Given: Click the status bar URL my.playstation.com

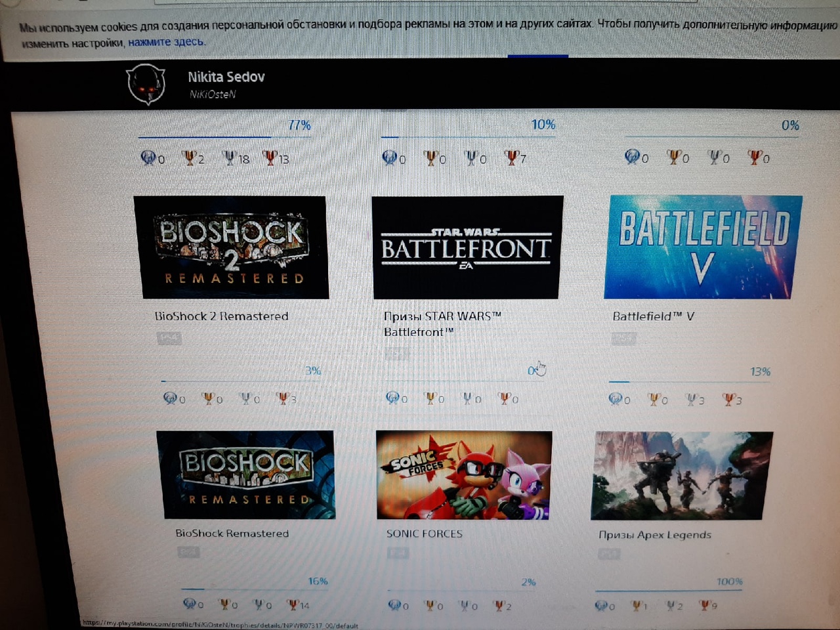Looking at the screenshot, I should (x=220, y=624).
